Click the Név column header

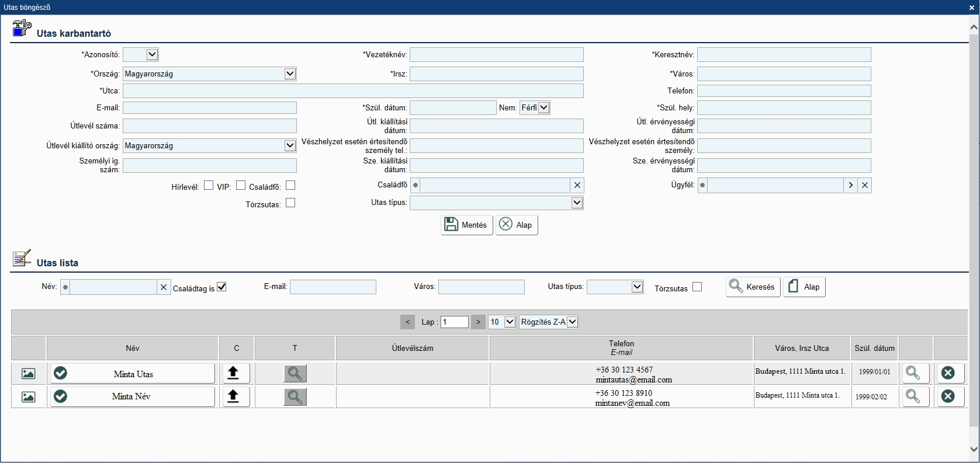(x=133, y=348)
